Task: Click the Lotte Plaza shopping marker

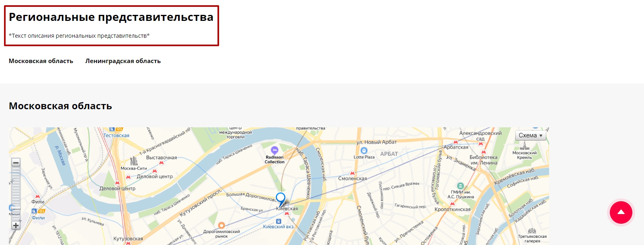Action: tap(364, 151)
